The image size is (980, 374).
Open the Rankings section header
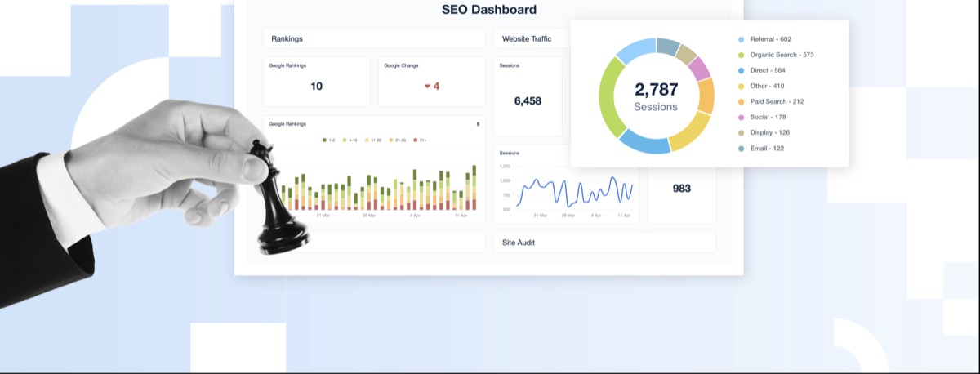374,38
